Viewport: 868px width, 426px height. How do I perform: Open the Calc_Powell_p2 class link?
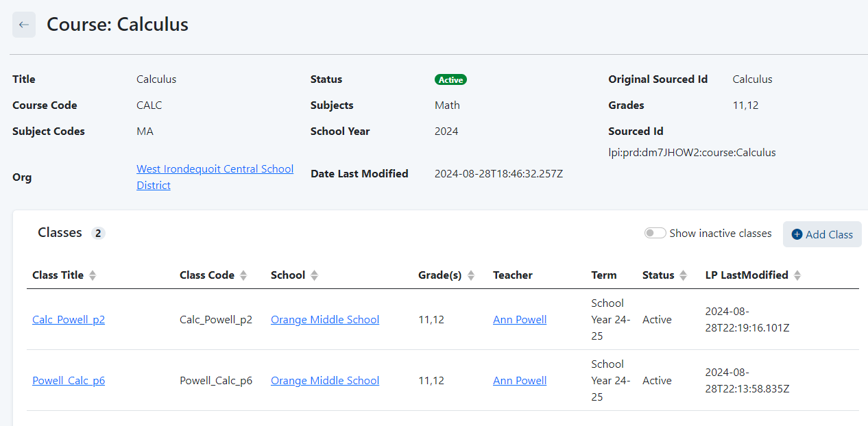coord(69,320)
